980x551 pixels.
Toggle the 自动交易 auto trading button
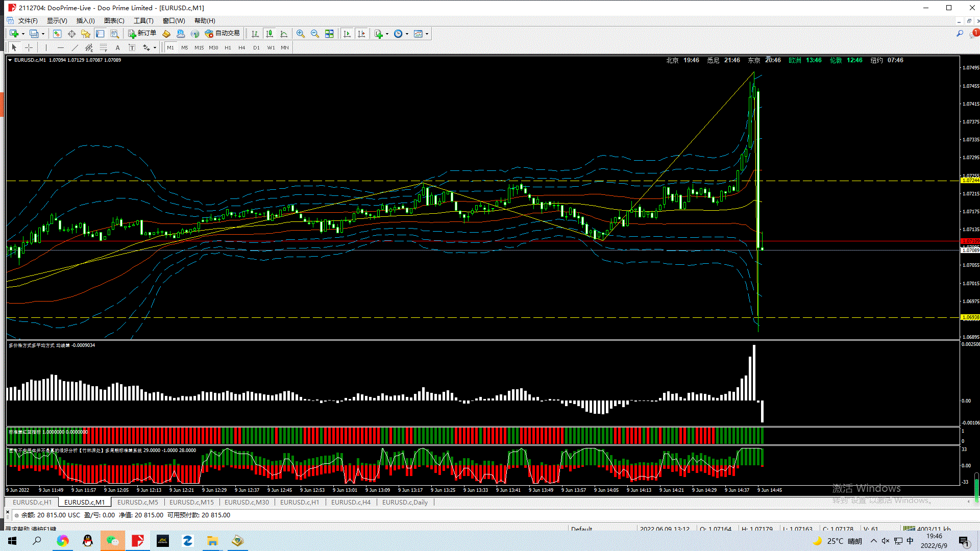[x=222, y=34]
